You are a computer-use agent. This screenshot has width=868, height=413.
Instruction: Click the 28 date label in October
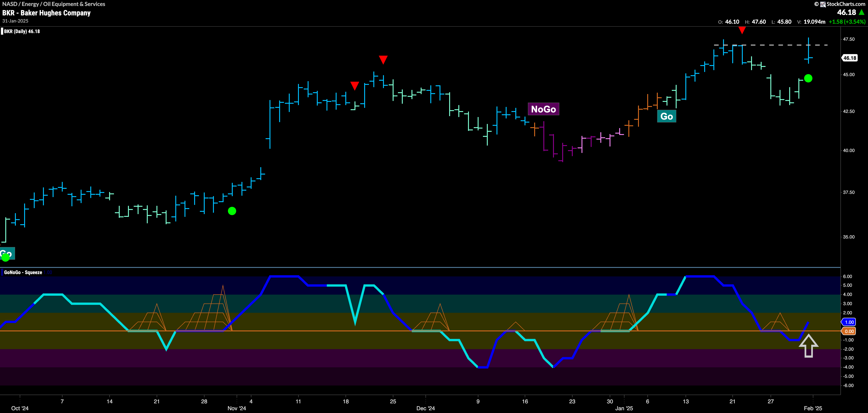[204, 402]
